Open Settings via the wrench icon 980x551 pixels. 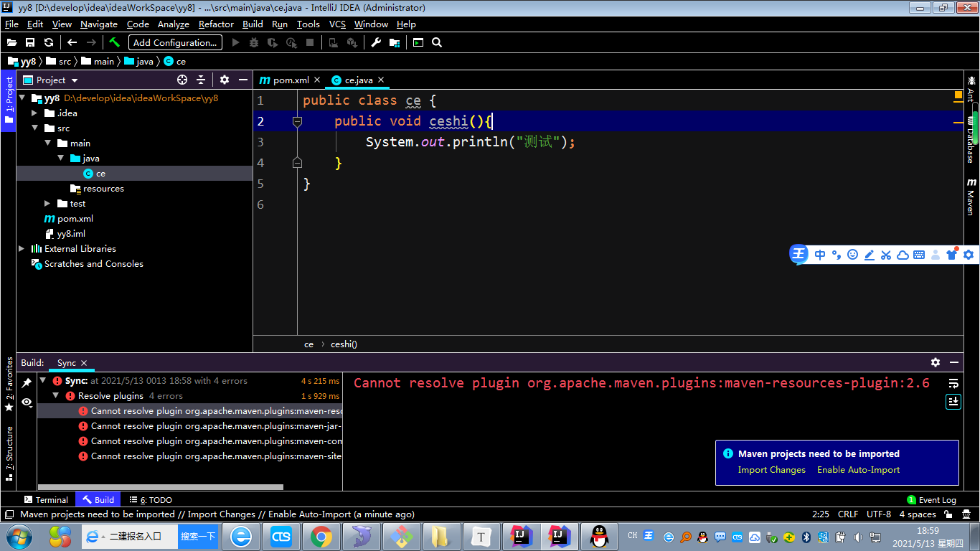tap(376, 42)
